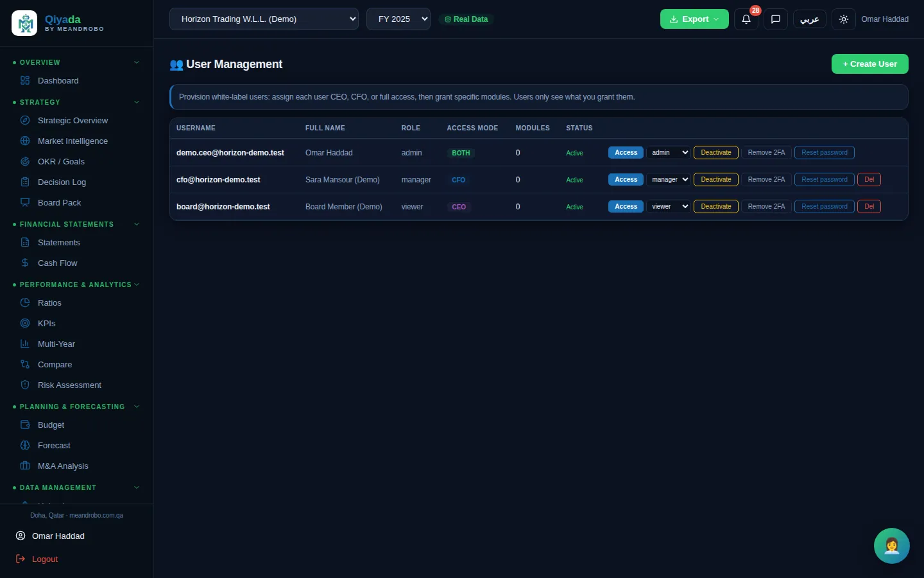Toggle the light/dark theme sun icon
Screen dimensions: 924x578
tap(843, 19)
